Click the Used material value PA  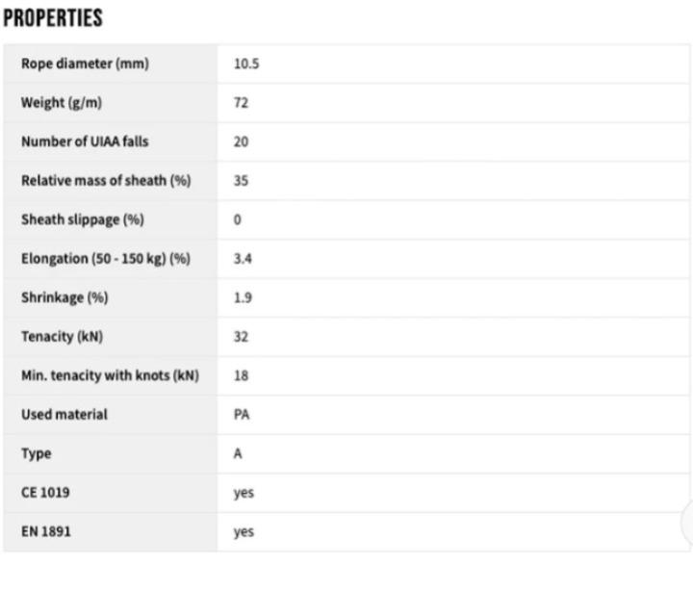pyautogui.click(x=242, y=415)
